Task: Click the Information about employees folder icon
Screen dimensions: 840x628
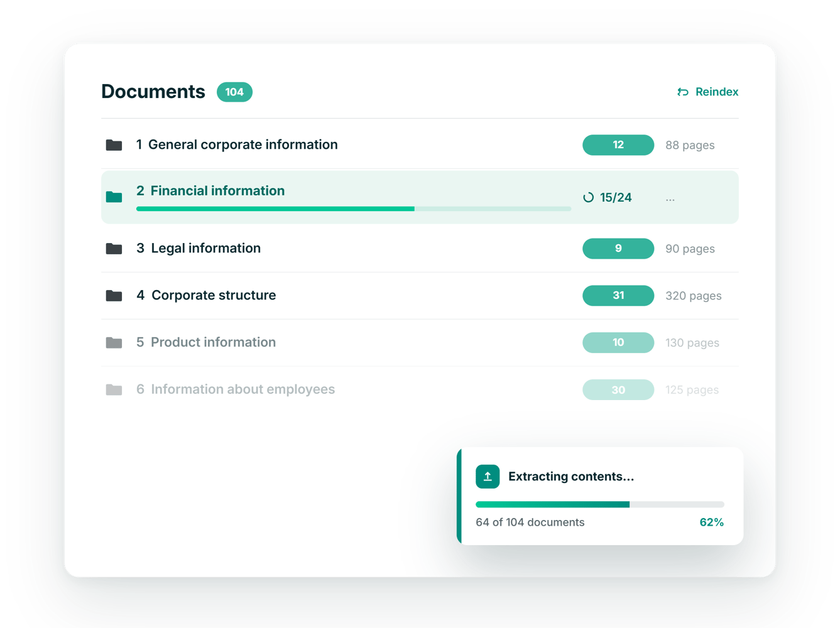Action: coord(114,390)
